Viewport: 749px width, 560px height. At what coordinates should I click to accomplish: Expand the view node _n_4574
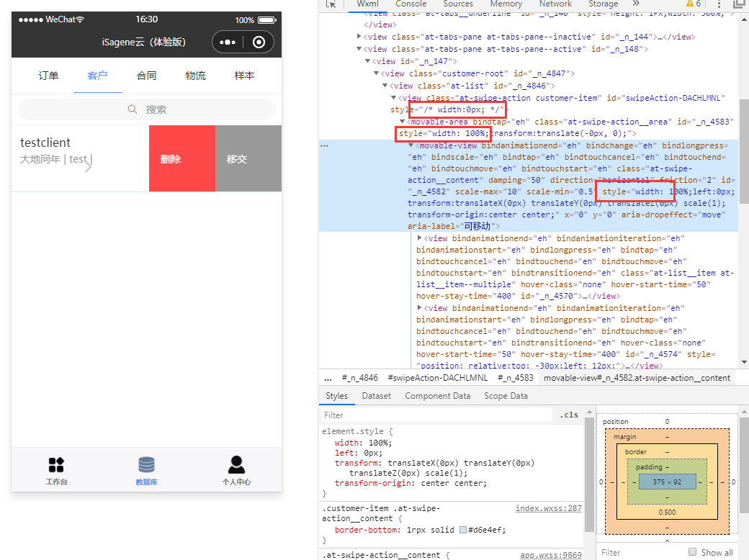[419, 308]
